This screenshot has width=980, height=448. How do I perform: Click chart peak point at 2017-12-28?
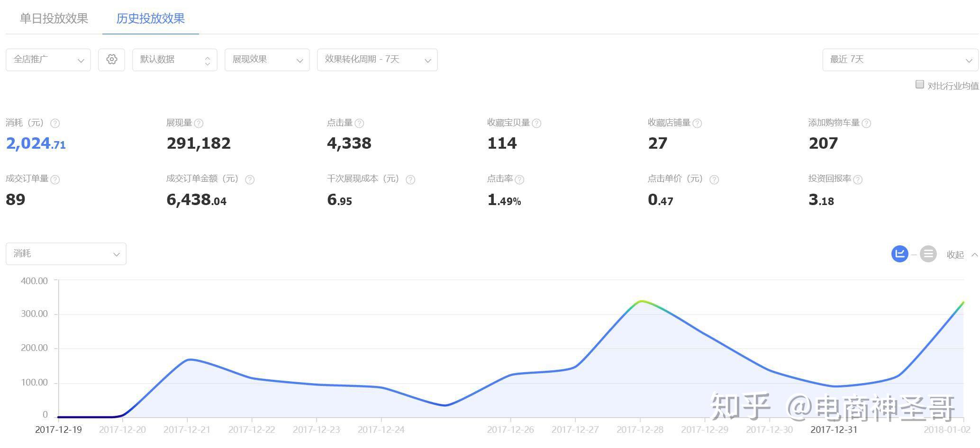pos(641,301)
